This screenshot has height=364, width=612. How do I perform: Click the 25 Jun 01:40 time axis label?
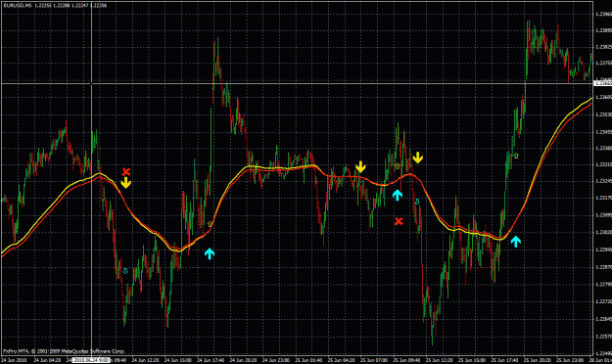click(x=308, y=360)
